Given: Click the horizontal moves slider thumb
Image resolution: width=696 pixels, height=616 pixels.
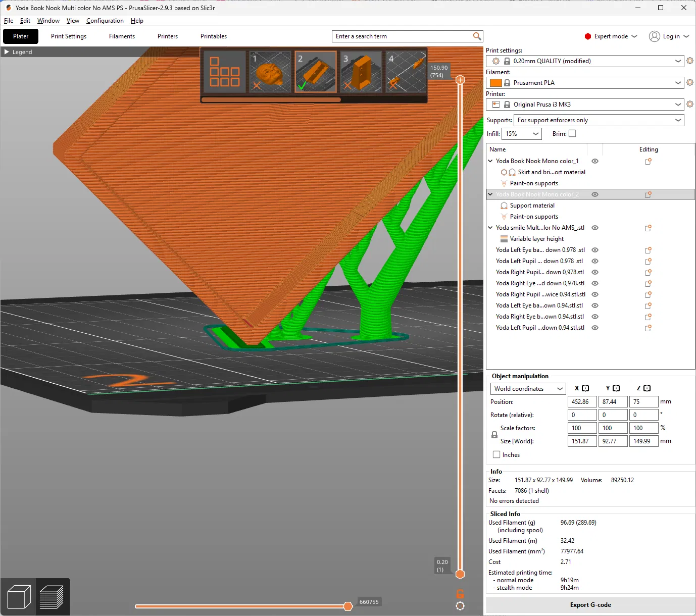Looking at the screenshot, I should [348, 606].
